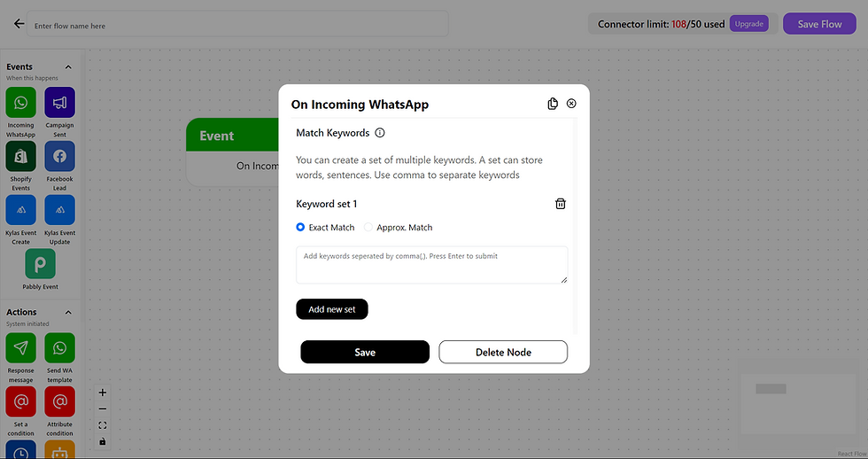Toggle the canvas lock control

click(x=103, y=442)
